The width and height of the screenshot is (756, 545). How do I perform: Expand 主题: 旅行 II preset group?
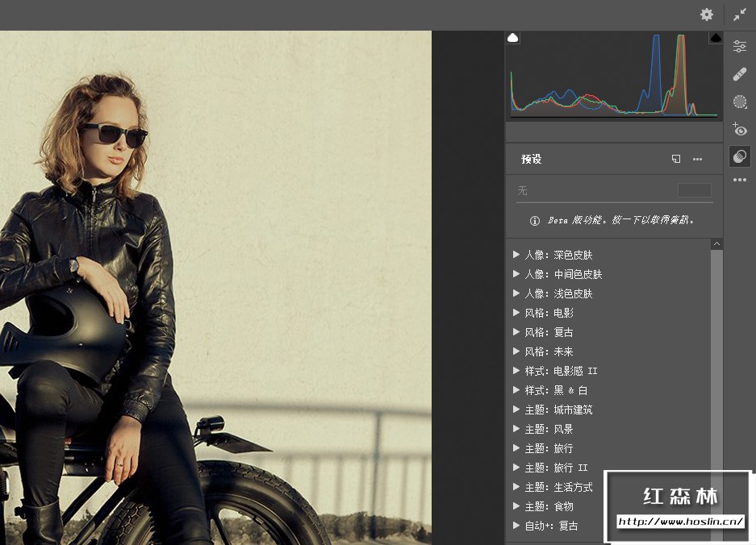pyautogui.click(x=516, y=468)
